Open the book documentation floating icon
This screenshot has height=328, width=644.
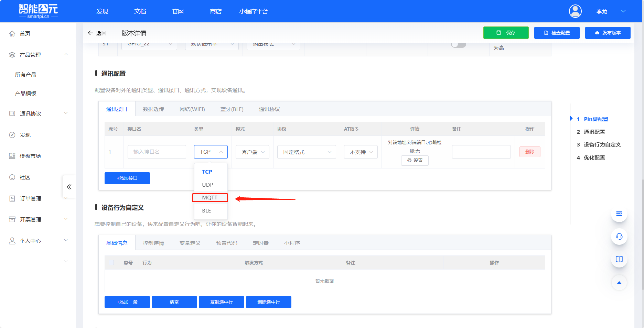[x=619, y=259]
